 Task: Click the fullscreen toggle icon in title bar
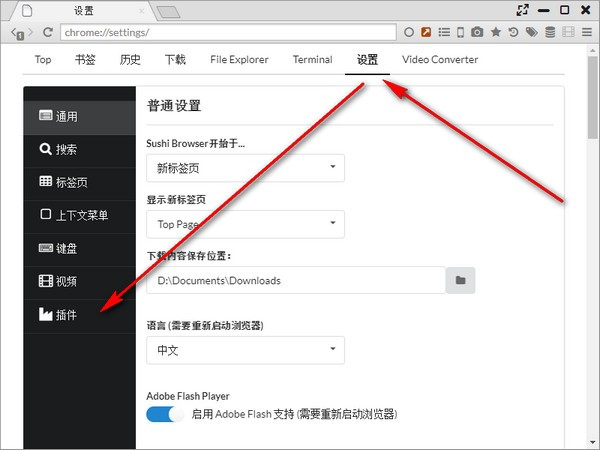[522, 10]
